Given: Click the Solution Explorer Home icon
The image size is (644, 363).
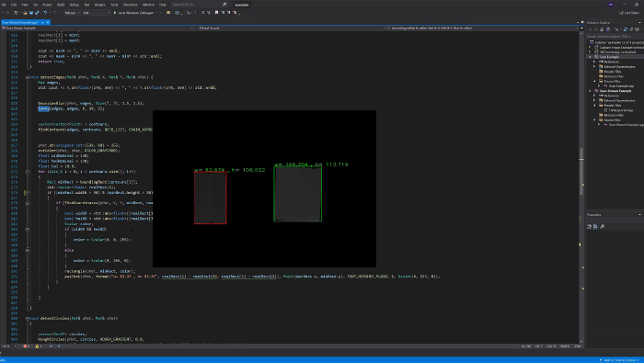Looking at the screenshot, I should point(602,29).
